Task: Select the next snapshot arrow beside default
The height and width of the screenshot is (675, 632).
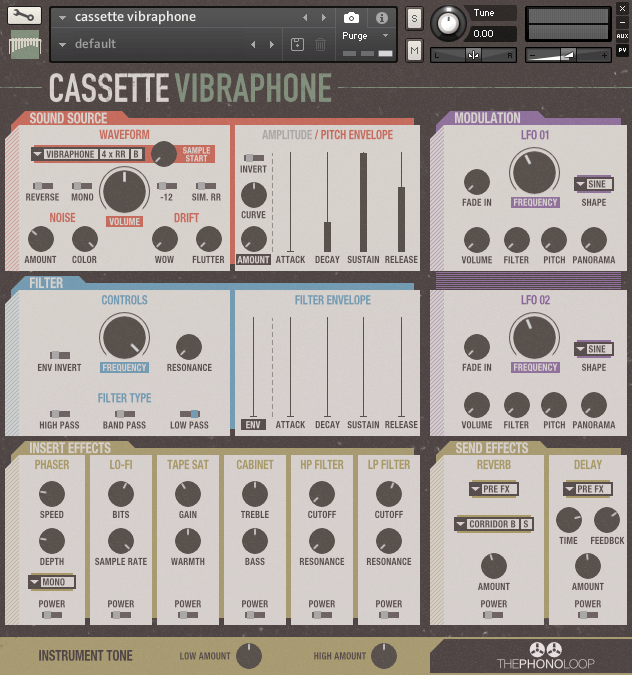Action: pos(272,44)
